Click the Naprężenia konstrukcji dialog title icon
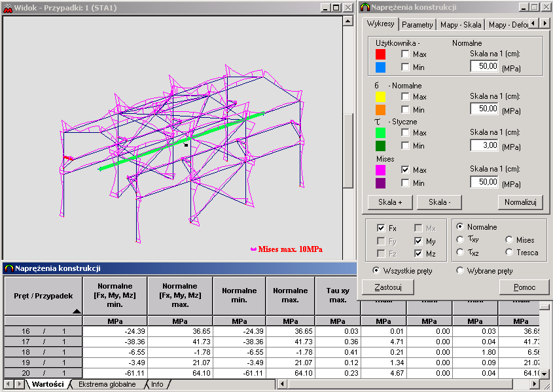 click(x=365, y=7)
